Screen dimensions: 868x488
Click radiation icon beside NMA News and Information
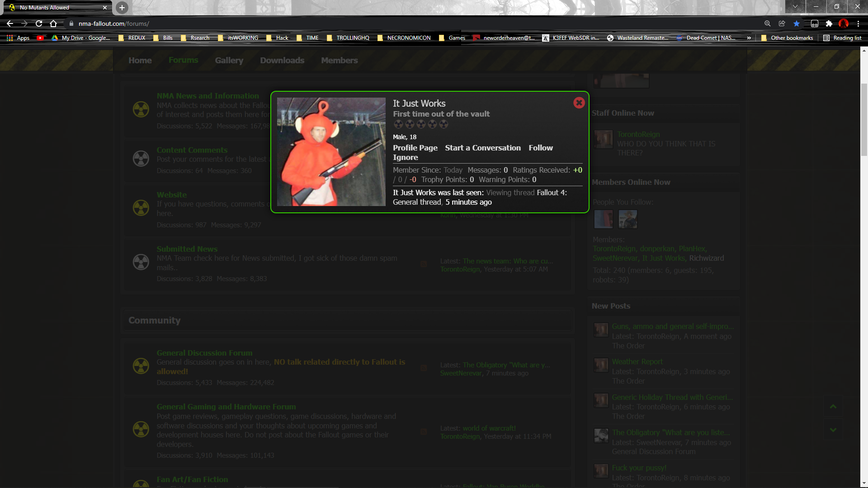click(x=141, y=109)
